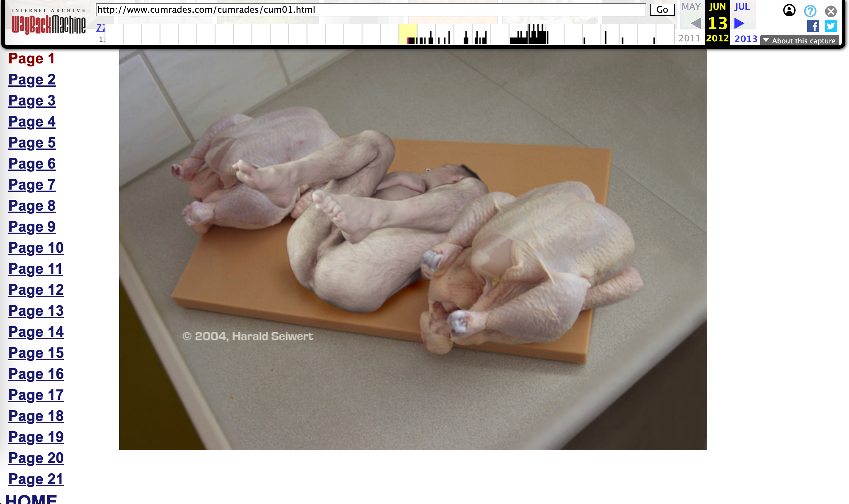Go to next capture with blue arrow
The width and height of the screenshot is (849, 504).
click(x=739, y=23)
